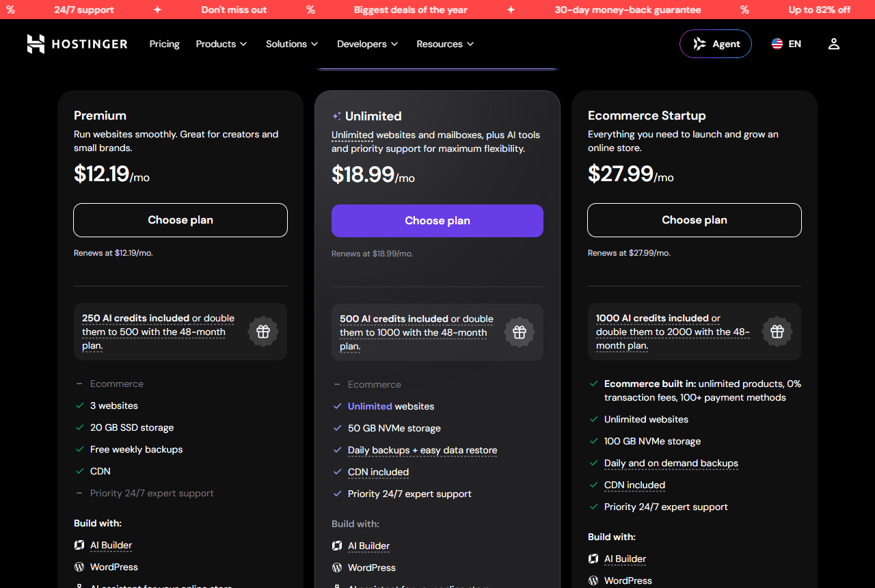The image size is (875, 588).
Task: Click WordPress label in Premium plan
Action: coord(114,567)
